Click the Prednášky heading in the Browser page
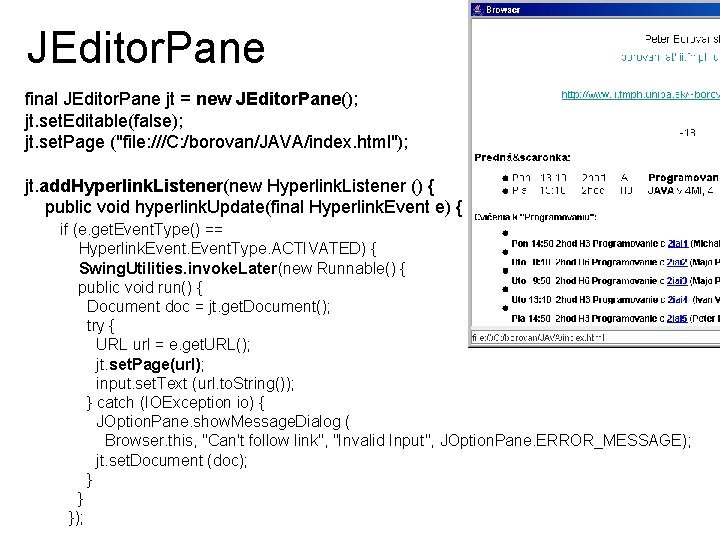Screen dimensions: 720x540 point(522,158)
